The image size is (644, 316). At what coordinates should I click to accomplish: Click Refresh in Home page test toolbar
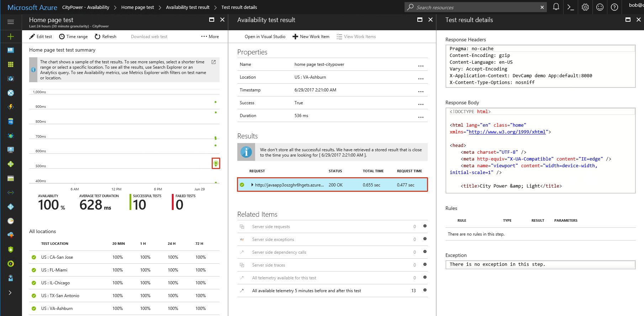tap(106, 36)
